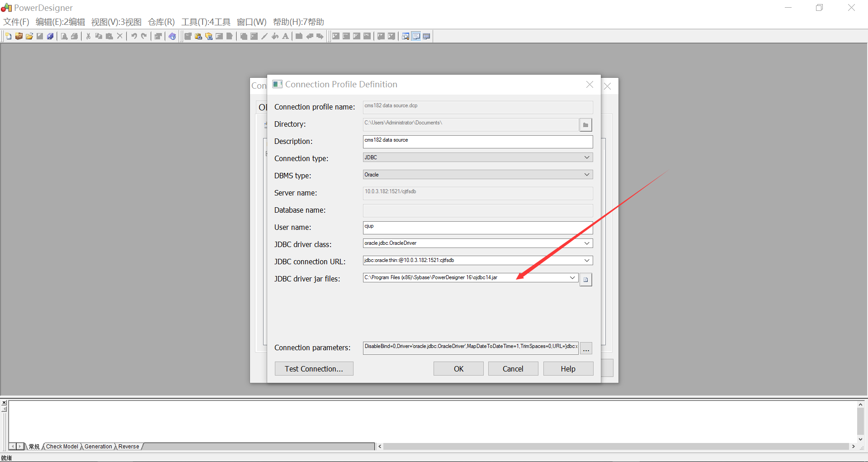Expand the JDBC connection URL dropdown
The image size is (868, 462).
click(x=587, y=261)
